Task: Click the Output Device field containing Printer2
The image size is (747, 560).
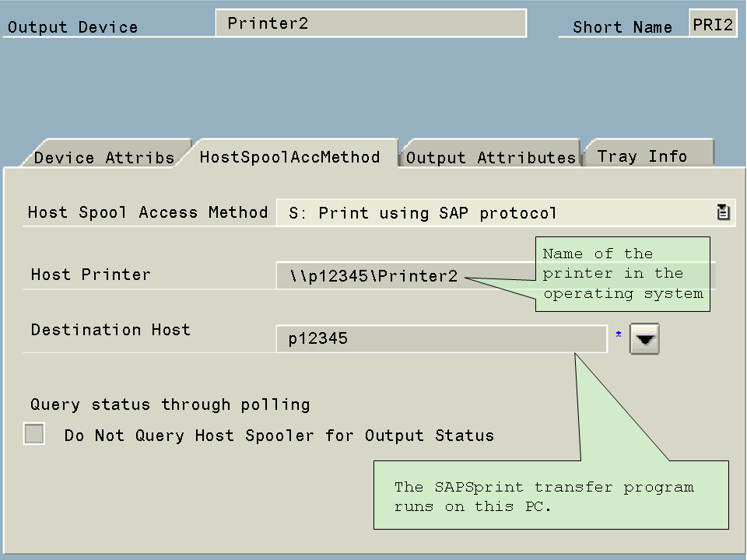Action: (x=370, y=23)
